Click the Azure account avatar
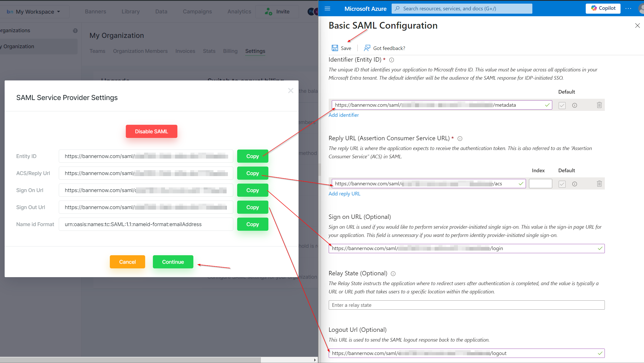Image resolution: width=644 pixels, height=363 pixels. click(641, 9)
